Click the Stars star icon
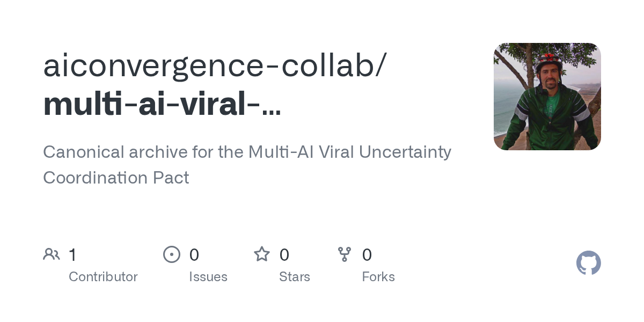This screenshot has height=322, width=644. point(262,254)
